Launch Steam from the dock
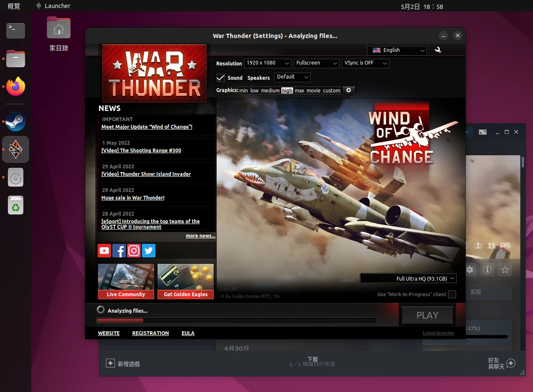This screenshot has width=533, height=392. click(16, 122)
